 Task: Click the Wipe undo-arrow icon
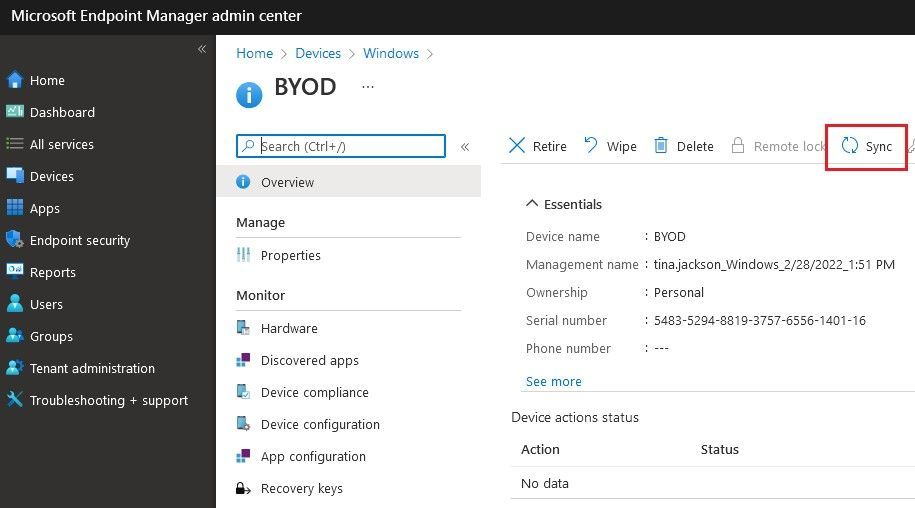coord(591,145)
